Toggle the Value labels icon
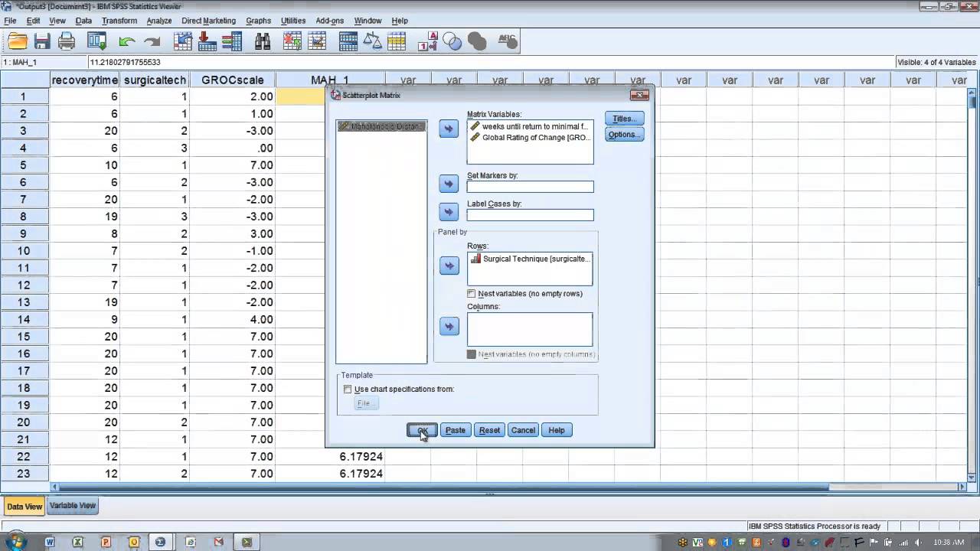The width and height of the screenshot is (980, 551). point(428,41)
